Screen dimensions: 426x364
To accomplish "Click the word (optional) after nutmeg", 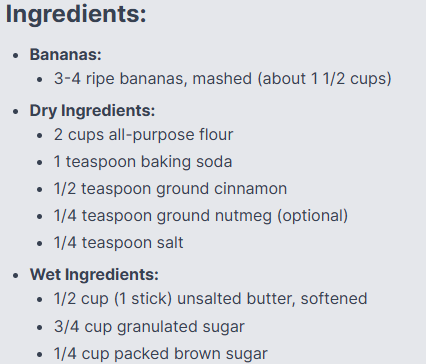I will (x=313, y=216).
